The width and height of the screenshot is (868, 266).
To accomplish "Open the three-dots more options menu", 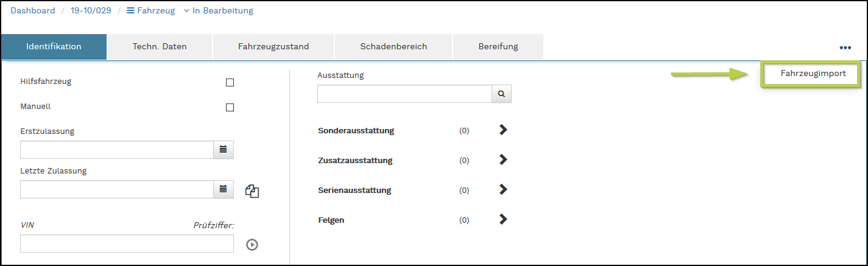I will (845, 47).
